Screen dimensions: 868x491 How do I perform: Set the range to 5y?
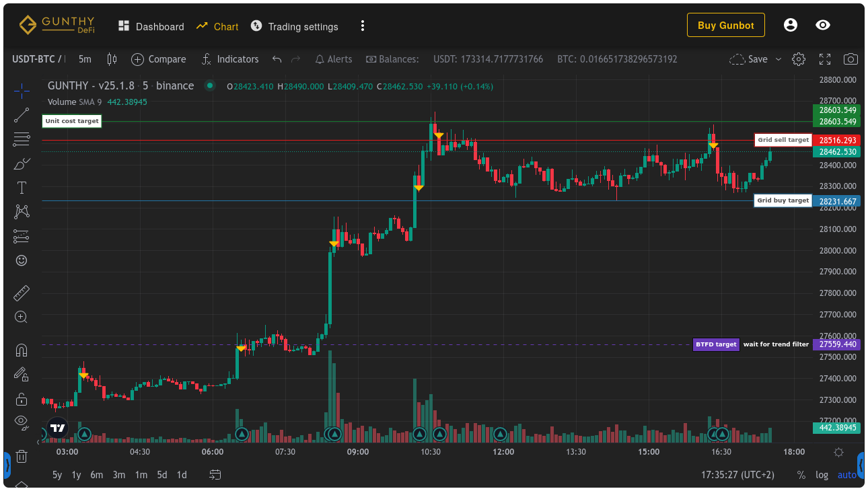click(57, 475)
